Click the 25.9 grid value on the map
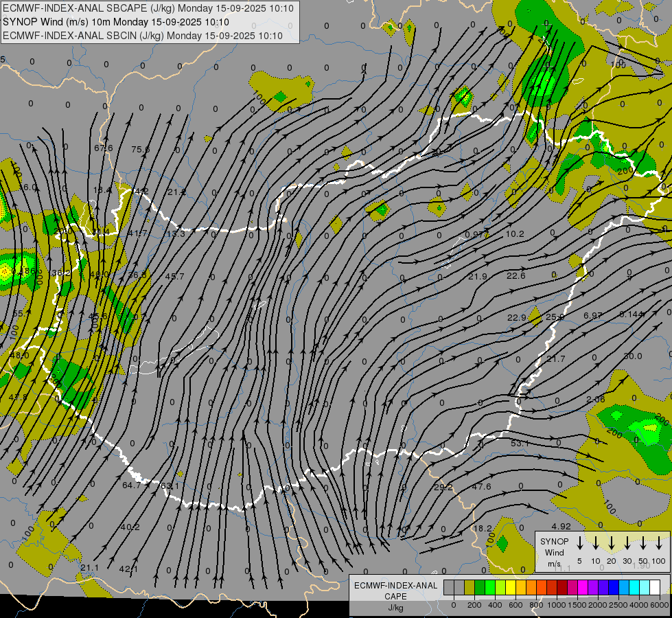The image size is (672, 618). click(x=555, y=317)
